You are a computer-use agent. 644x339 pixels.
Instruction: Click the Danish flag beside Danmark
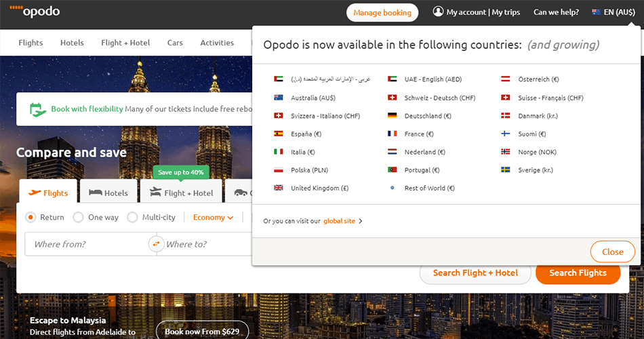506,115
